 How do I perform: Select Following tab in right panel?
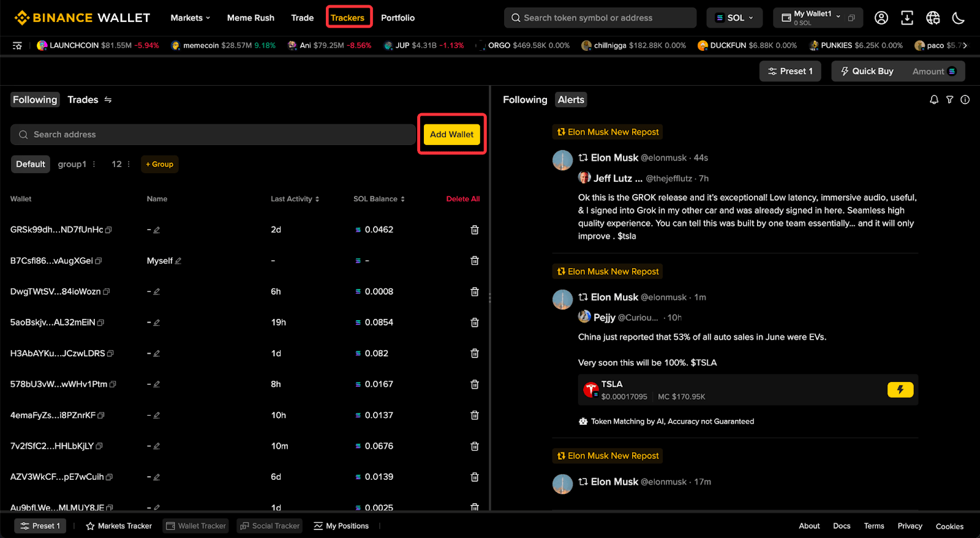pos(525,100)
